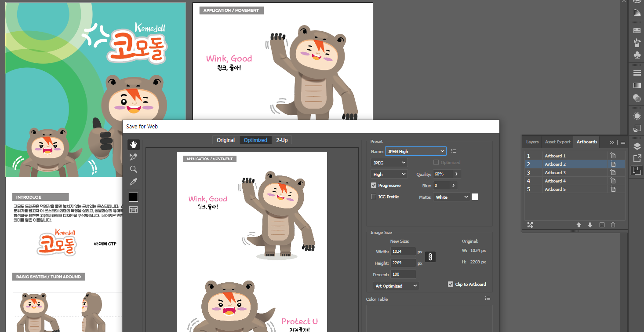The image size is (644, 332).
Task: Delete the artboard with trash icon
Action: (x=613, y=225)
